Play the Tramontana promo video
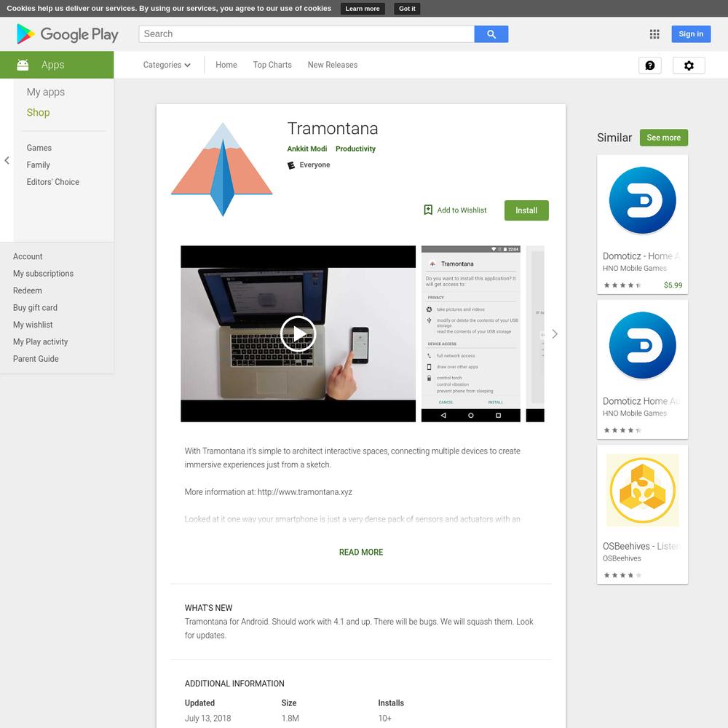Screen dimensions: 728x728 click(298, 334)
